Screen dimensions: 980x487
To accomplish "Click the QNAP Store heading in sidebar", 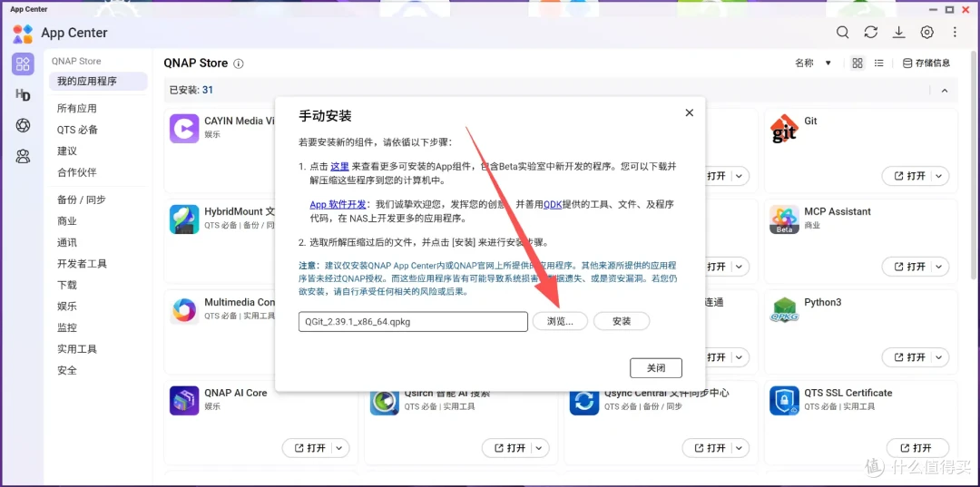I will click(x=76, y=61).
